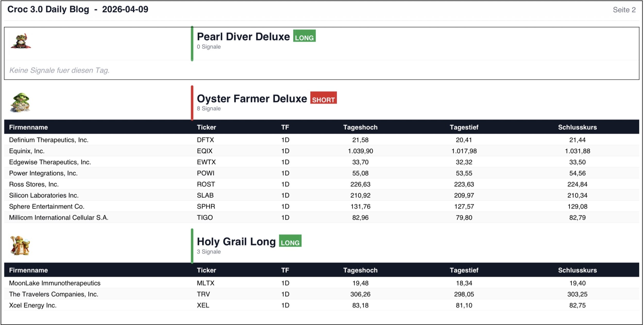Click the Tageshoch header in the Oyster Farmer table

coord(360,127)
